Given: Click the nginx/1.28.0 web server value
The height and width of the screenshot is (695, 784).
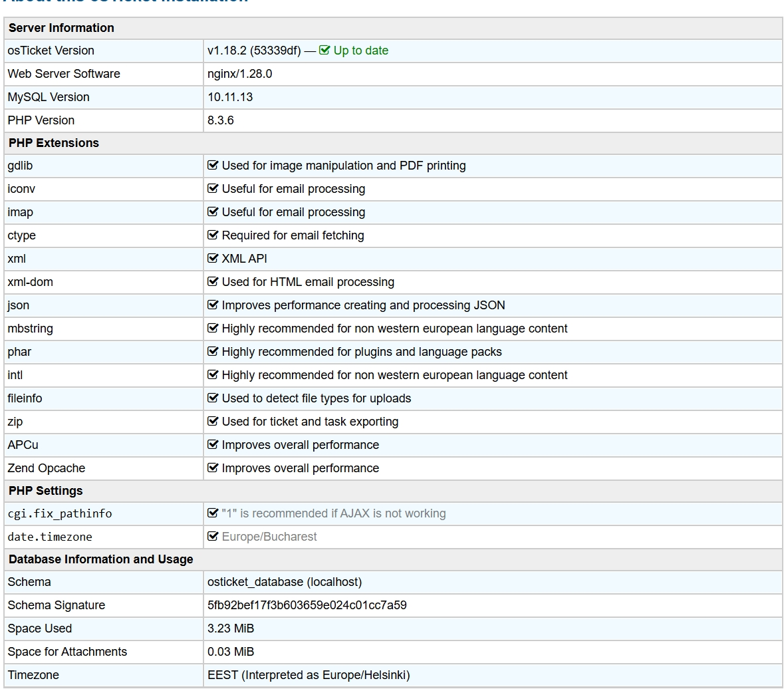Looking at the screenshot, I should [x=239, y=74].
